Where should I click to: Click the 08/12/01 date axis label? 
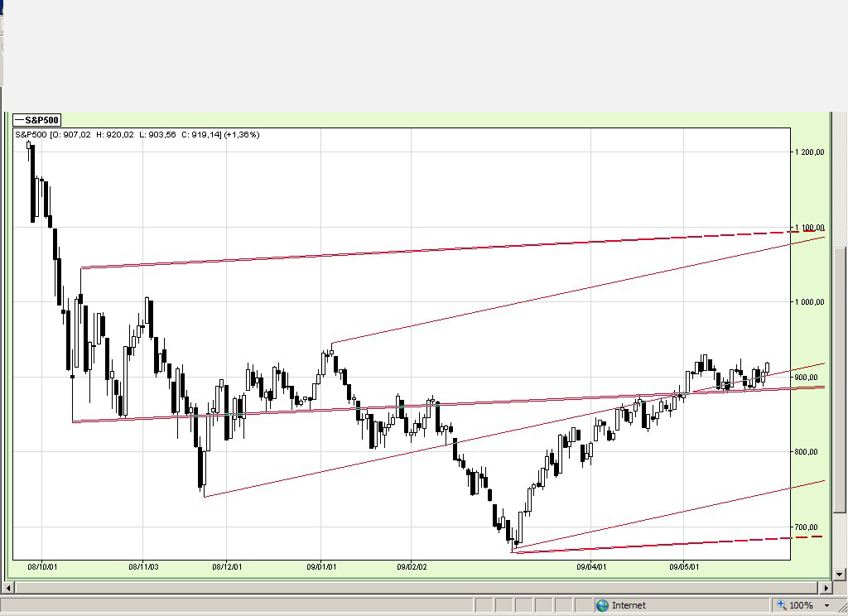tap(227, 567)
